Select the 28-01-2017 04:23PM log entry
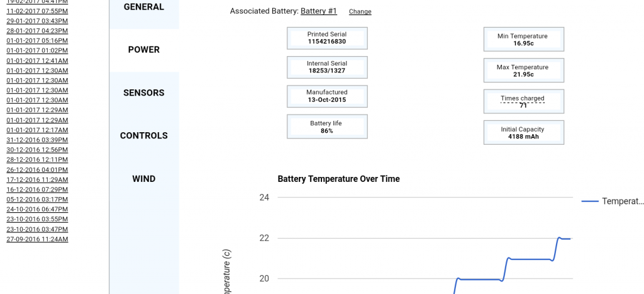Image resolution: width=644 pixels, height=294 pixels. (x=37, y=31)
